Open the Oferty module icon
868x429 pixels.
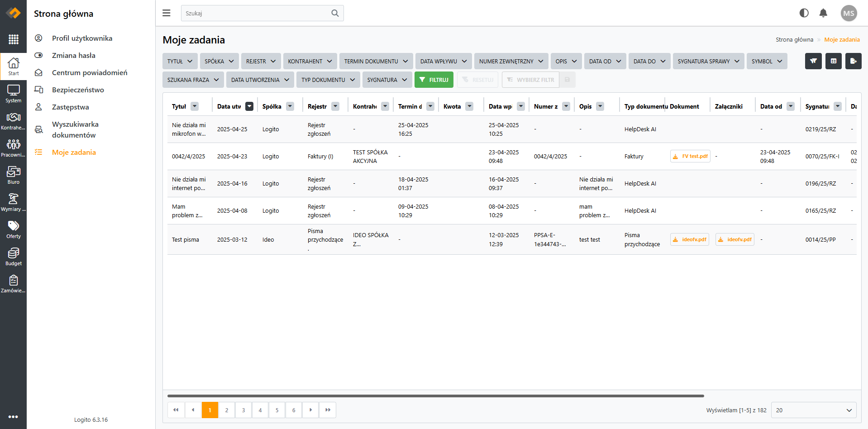coord(14,229)
